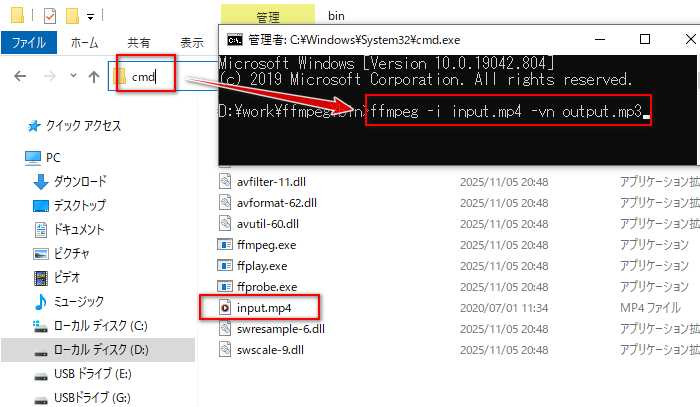
Task: Click the ffprobe.exe application icon
Action: click(x=225, y=287)
